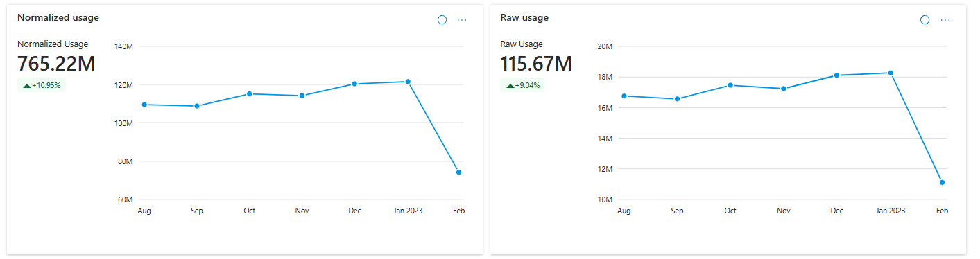The width and height of the screenshot is (980, 259).
Task: Open the more options menu on Raw usage card
Action: pyautogui.click(x=945, y=20)
